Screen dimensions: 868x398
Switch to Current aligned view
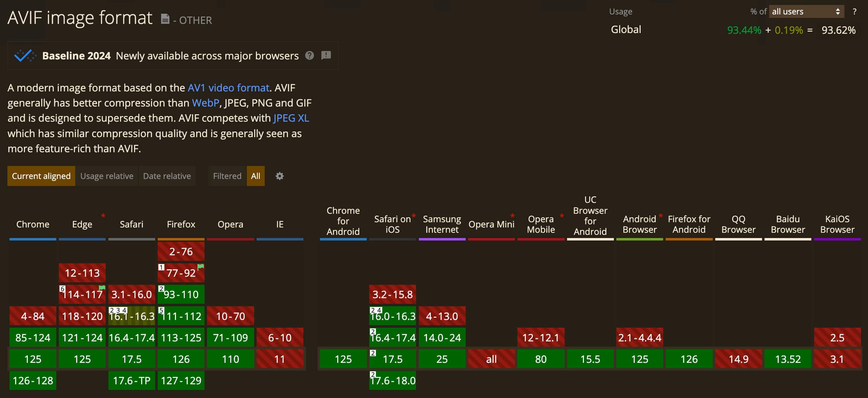[41, 176]
